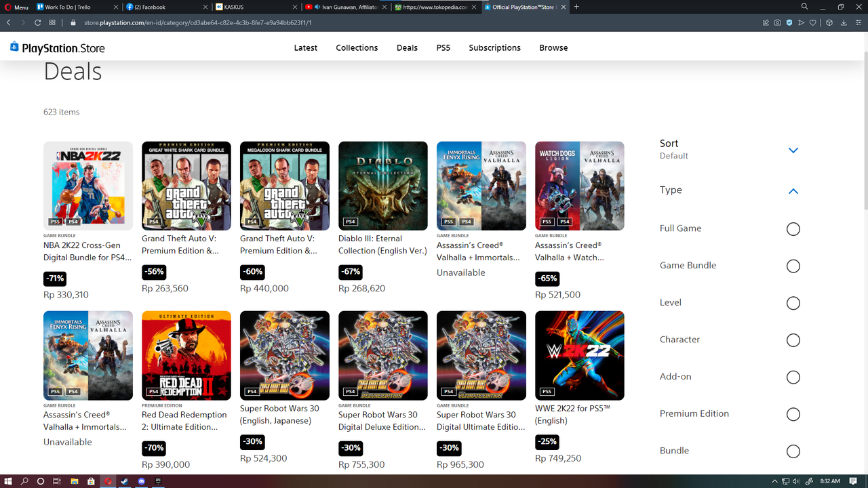Go back using the browser back arrow
Viewport: 868px width, 488px height.
[x=8, y=22]
